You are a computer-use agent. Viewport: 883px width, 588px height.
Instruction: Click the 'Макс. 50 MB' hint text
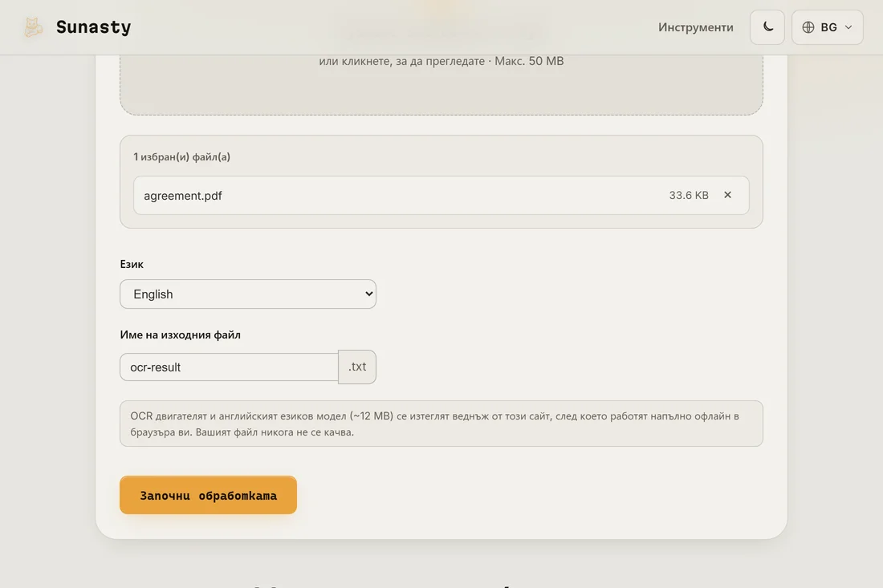529,61
